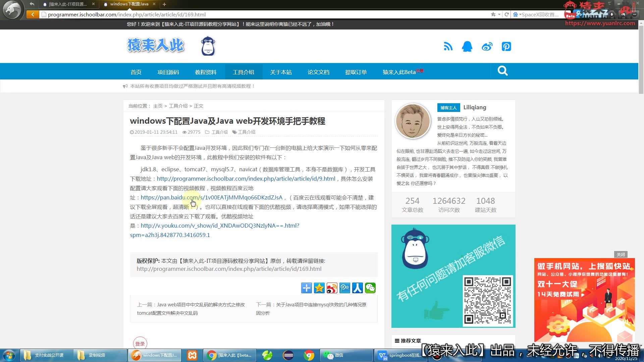This screenshot has height=362, width=644.
Task: Select 提取订单 menu item
Action: [x=356, y=72]
